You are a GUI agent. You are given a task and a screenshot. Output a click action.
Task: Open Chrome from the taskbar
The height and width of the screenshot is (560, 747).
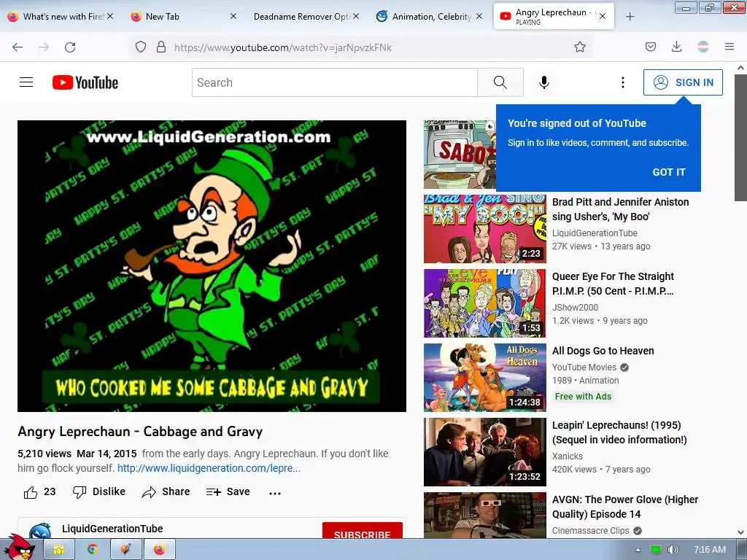93,550
